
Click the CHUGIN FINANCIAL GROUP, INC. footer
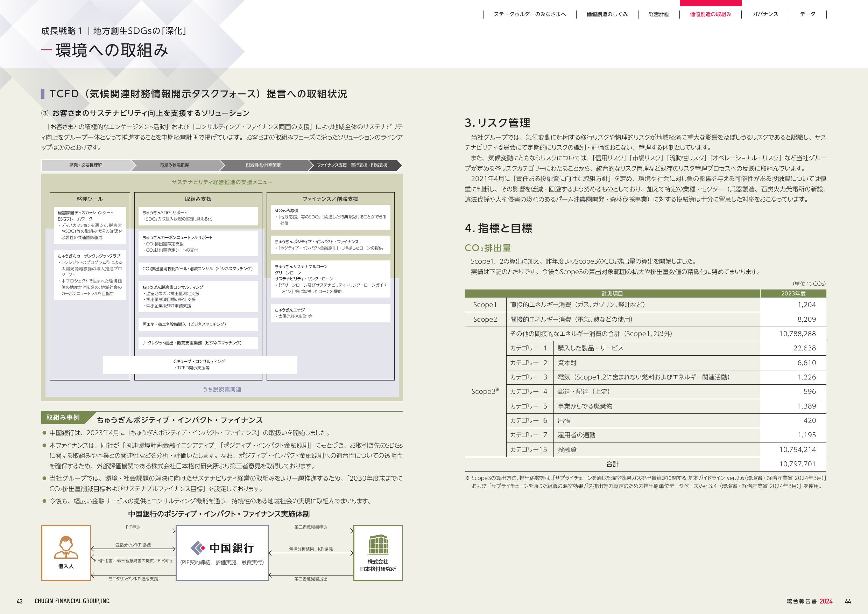72,601
